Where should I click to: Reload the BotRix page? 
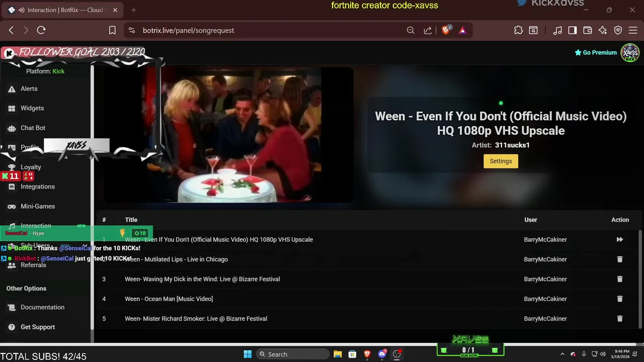click(41, 30)
